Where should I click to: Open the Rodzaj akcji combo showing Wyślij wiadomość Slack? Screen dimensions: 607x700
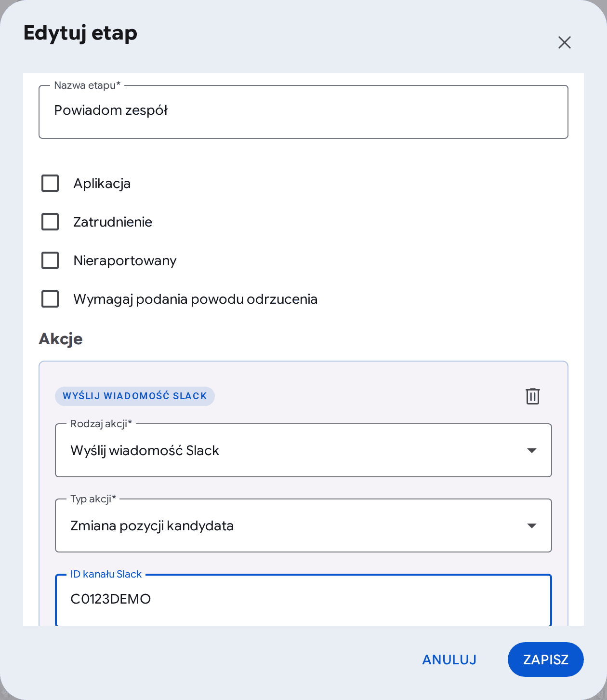303,450
